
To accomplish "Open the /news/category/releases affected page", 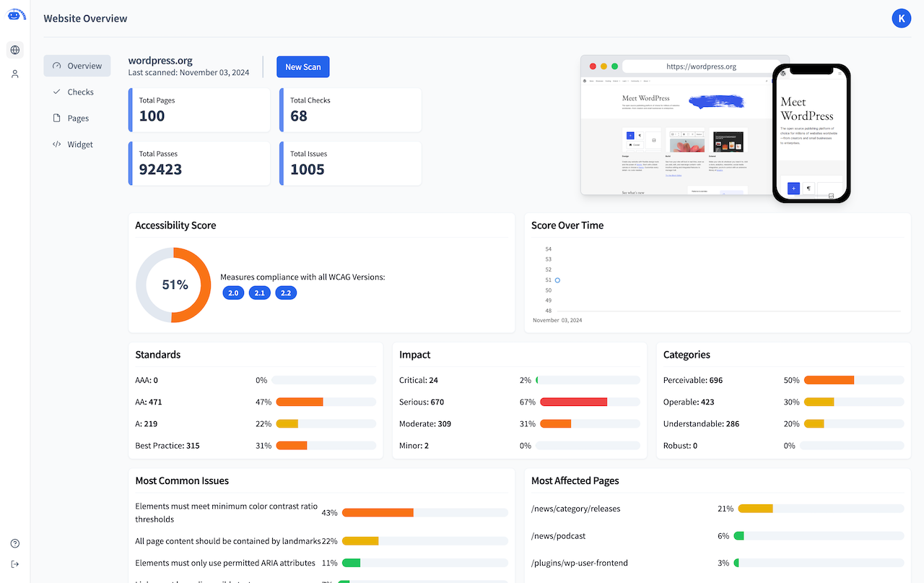I will tap(576, 509).
